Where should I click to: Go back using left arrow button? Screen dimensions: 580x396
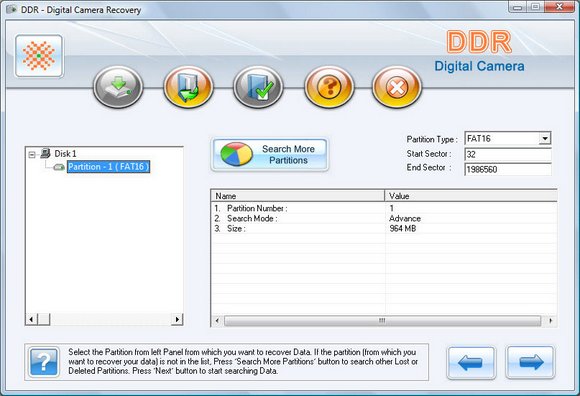[471, 362]
